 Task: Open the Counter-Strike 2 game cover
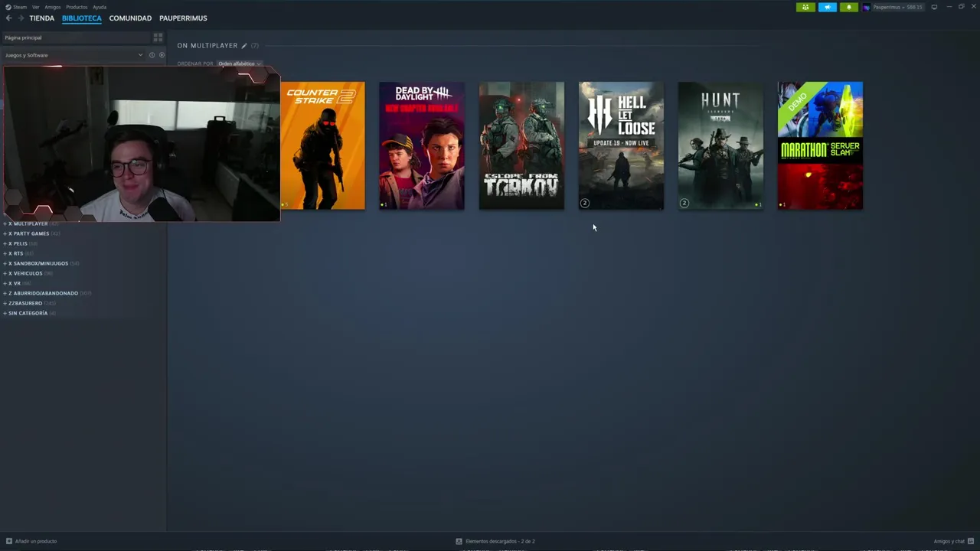322,145
